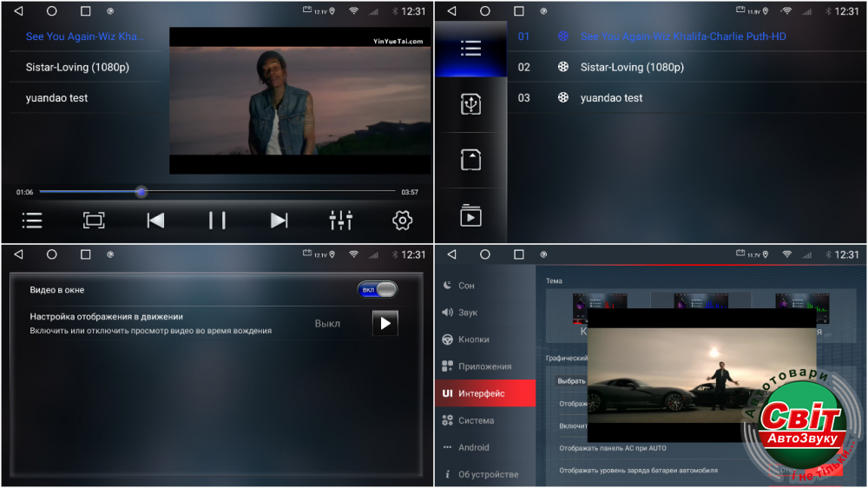The height and width of the screenshot is (488, 868).
Task: Open the Кнопки settings section
Action: coord(473,340)
